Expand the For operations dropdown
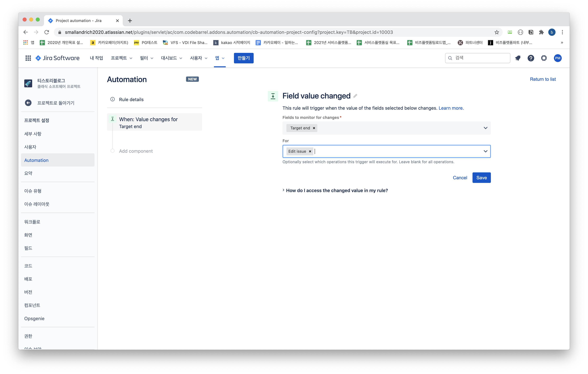The height and width of the screenshot is (374, 588). [x=485, y=152]
